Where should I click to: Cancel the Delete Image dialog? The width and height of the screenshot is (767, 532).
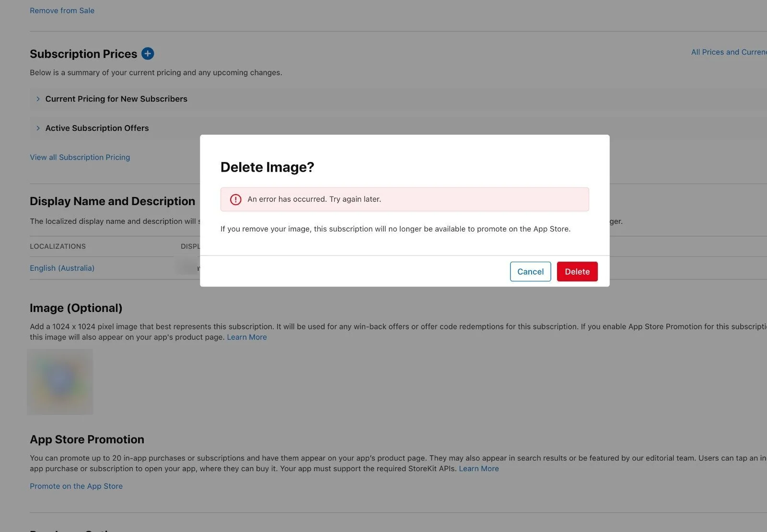click(530, 271)
